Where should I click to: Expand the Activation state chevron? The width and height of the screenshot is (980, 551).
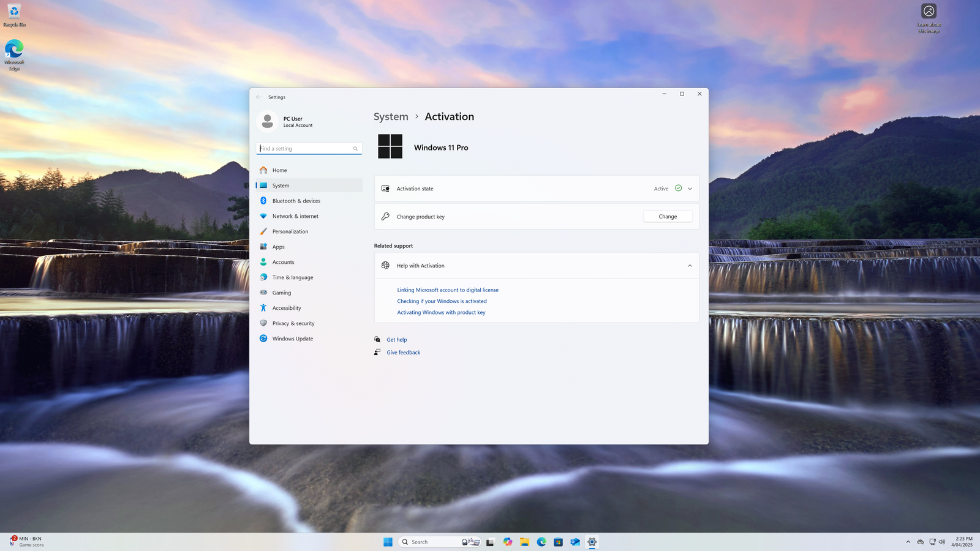click(690, 189)
